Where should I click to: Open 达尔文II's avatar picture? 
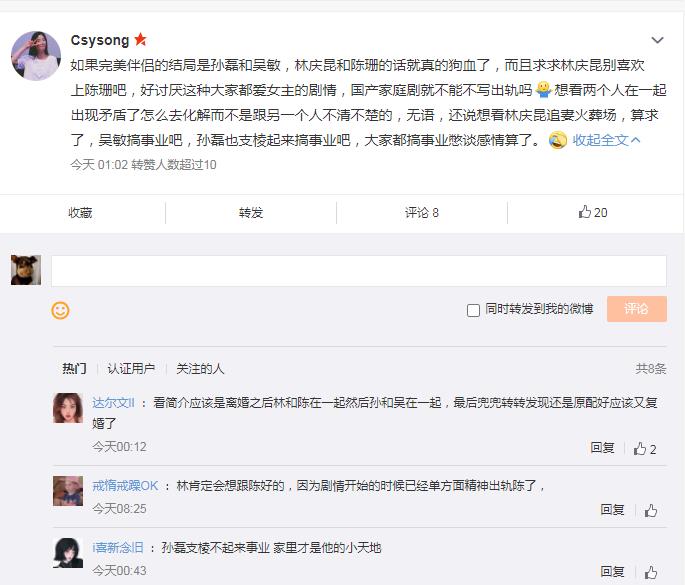point(67,408)
